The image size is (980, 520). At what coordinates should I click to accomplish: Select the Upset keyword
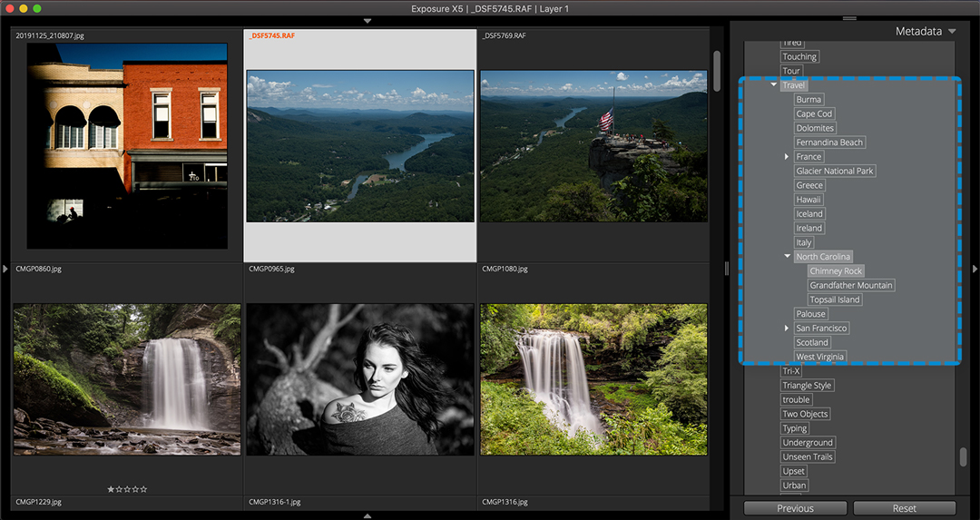pyautogui.click(x=794, y=471)
